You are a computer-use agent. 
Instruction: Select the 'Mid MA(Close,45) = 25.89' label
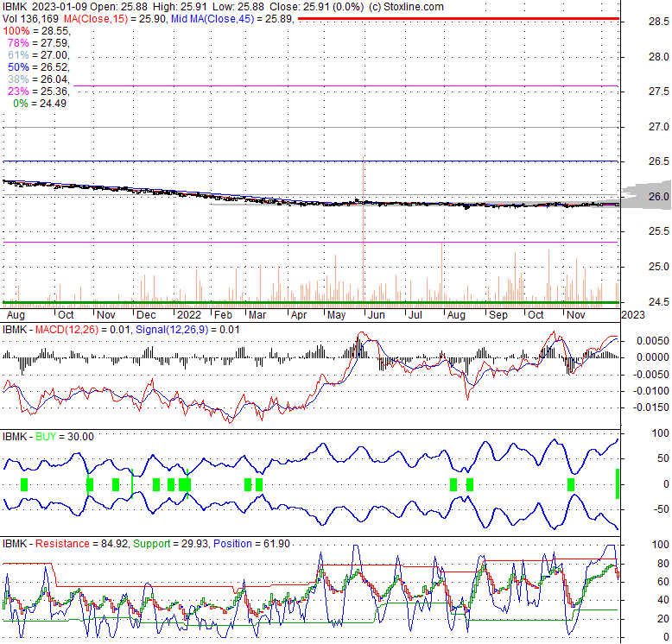[x=232, y=19]
